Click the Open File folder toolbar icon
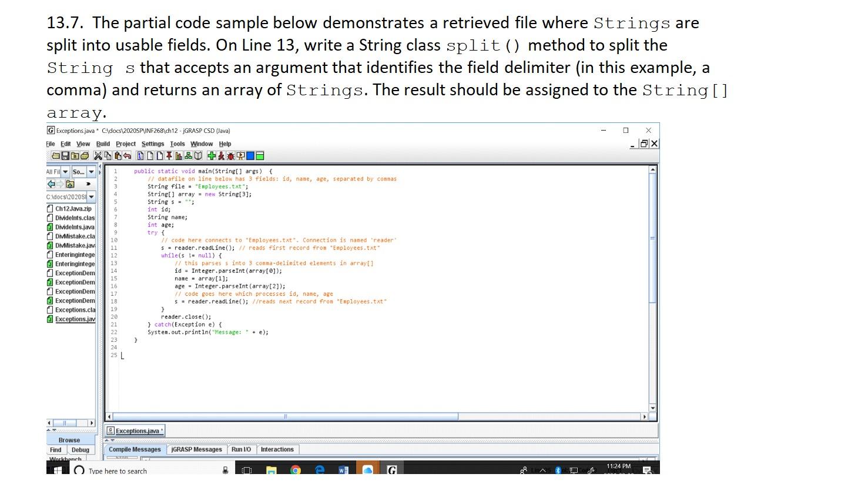 coord(56,156)
